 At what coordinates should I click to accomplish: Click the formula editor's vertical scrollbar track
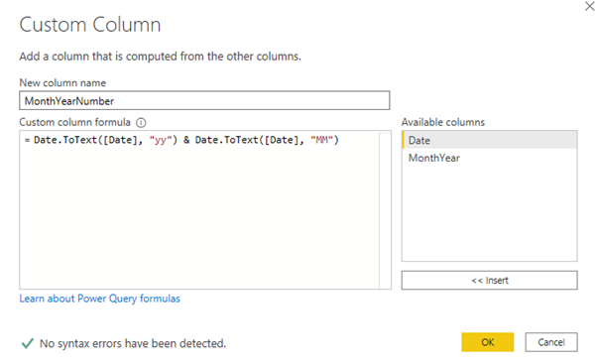tap(385, 210)
